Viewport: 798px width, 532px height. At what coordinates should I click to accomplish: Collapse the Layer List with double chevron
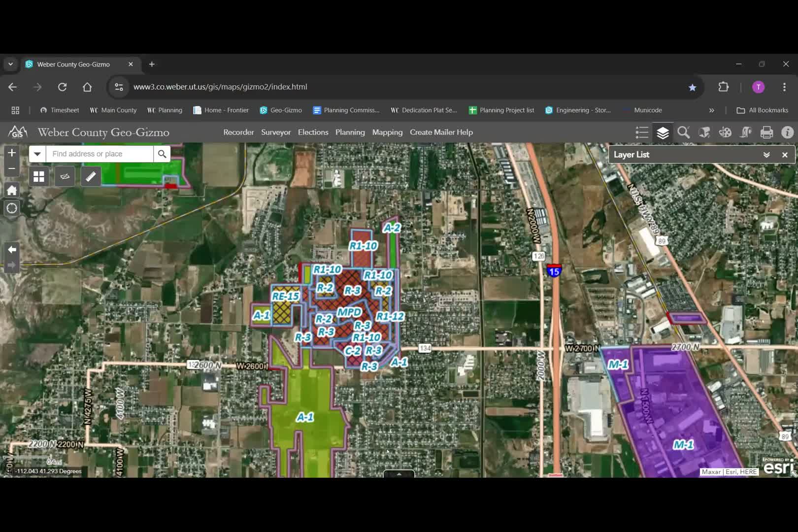pos(766,154)
